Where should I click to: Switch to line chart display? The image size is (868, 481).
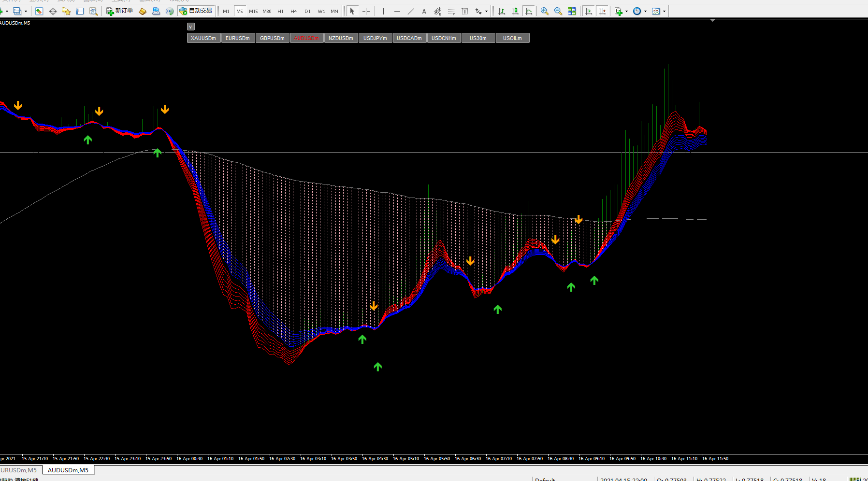[529, 11]
